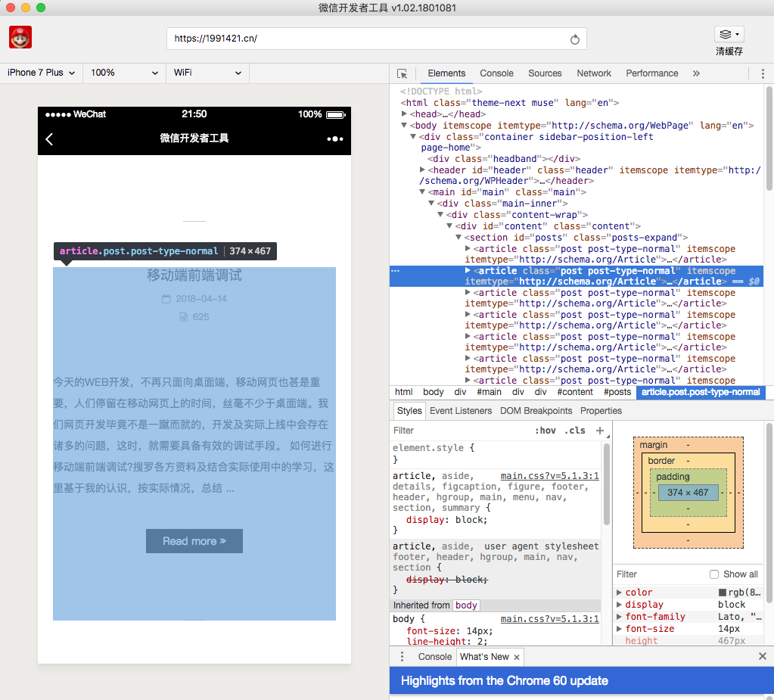Click the ellipsis beside the selected article node
This screenshot has height=700, width=774.
click(396, 271)
